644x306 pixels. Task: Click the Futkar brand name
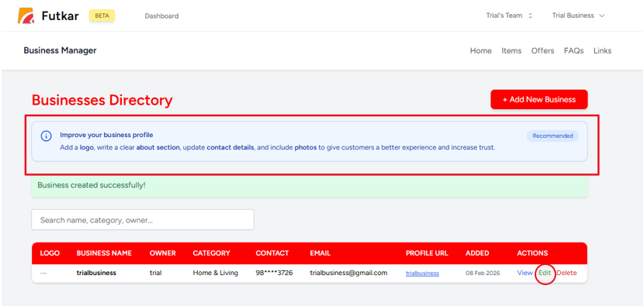coord(60,16)
